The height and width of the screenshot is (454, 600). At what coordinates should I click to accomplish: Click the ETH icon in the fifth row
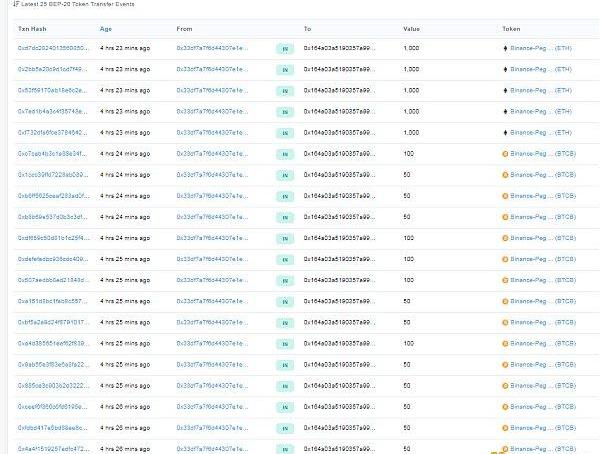click(504, 133)
